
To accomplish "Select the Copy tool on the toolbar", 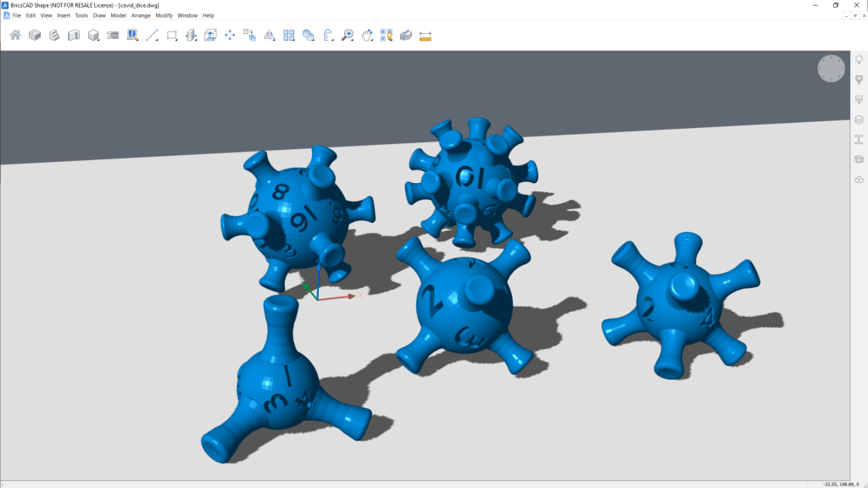I will click(x=249, y=35).
